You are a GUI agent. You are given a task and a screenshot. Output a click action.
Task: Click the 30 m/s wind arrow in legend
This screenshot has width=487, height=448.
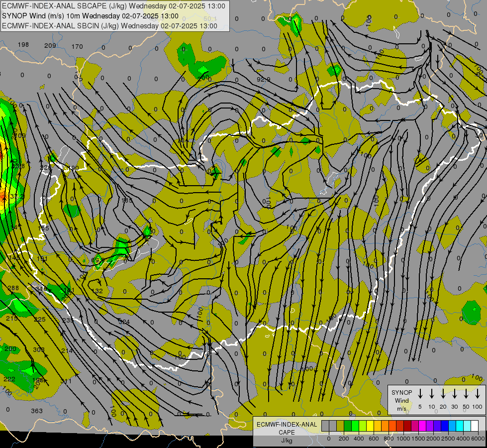coord(454,394)
